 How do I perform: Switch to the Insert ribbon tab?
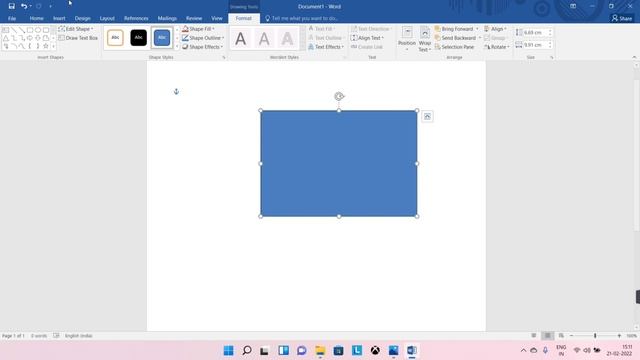coord(59,18)
